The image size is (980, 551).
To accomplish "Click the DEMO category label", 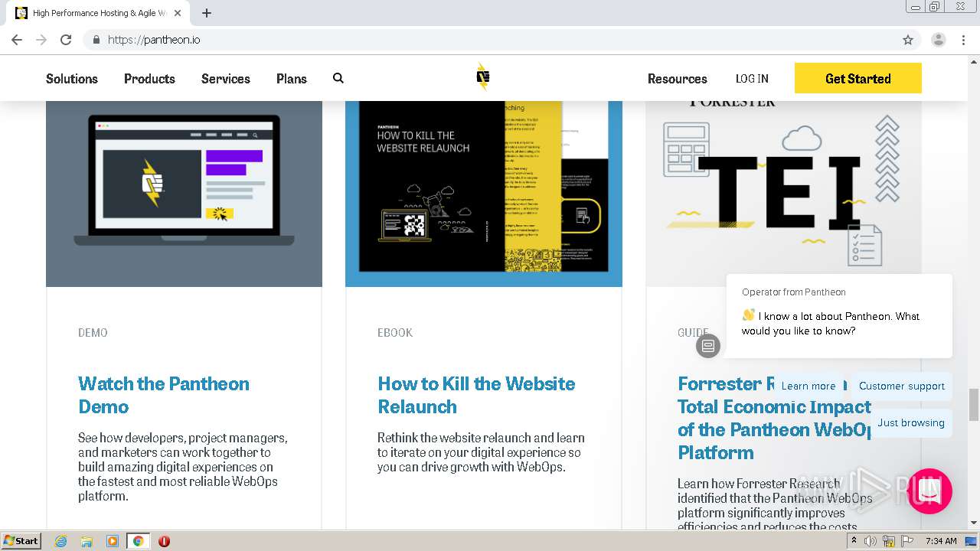I will click(93, 333).
